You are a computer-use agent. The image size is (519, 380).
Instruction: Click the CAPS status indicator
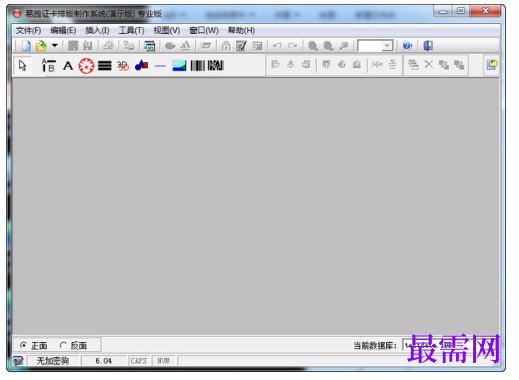pos(139,361)
